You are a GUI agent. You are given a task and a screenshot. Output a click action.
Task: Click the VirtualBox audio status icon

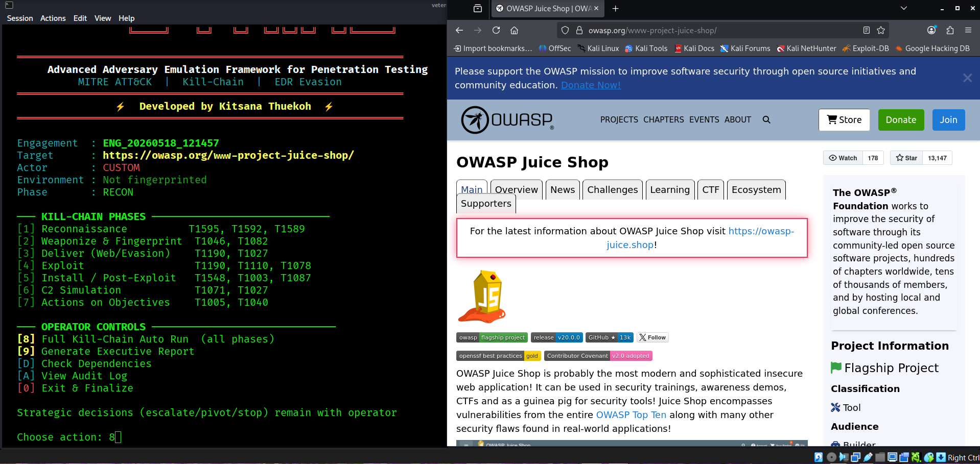[x=844, y=457]
